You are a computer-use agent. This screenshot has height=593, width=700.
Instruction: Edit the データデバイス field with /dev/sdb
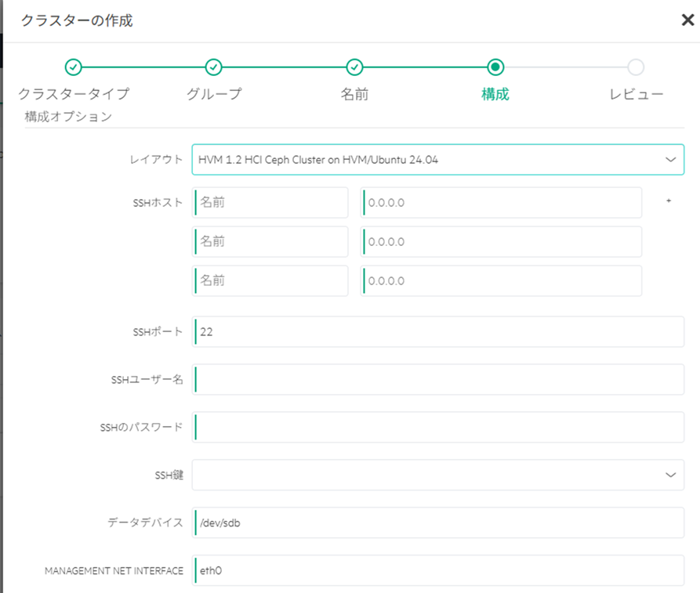click(x=437, y=522)
